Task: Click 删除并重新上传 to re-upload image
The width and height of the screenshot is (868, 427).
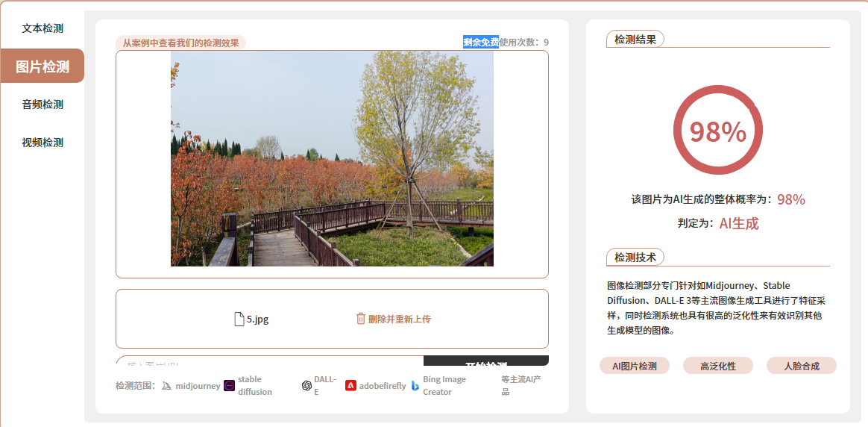Action: 399,319
